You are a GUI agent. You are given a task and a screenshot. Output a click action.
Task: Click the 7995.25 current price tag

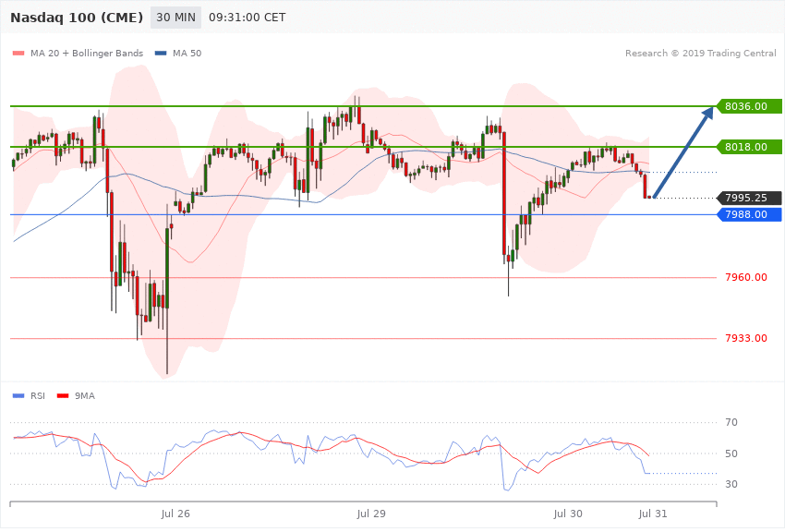(x=749, y=198)
